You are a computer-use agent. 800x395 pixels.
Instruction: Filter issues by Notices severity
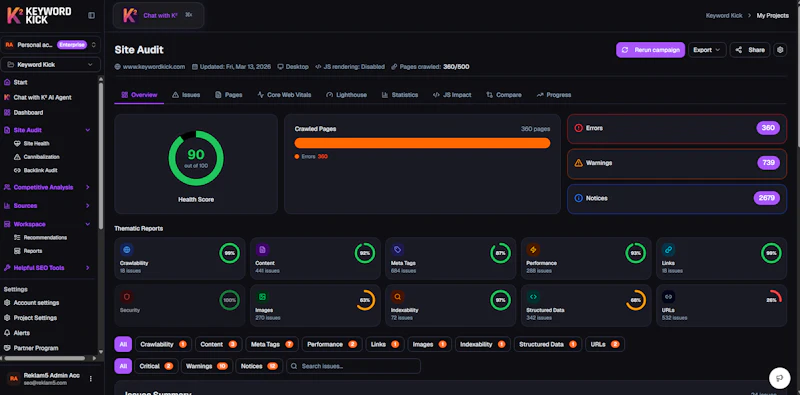coord(259,366)
